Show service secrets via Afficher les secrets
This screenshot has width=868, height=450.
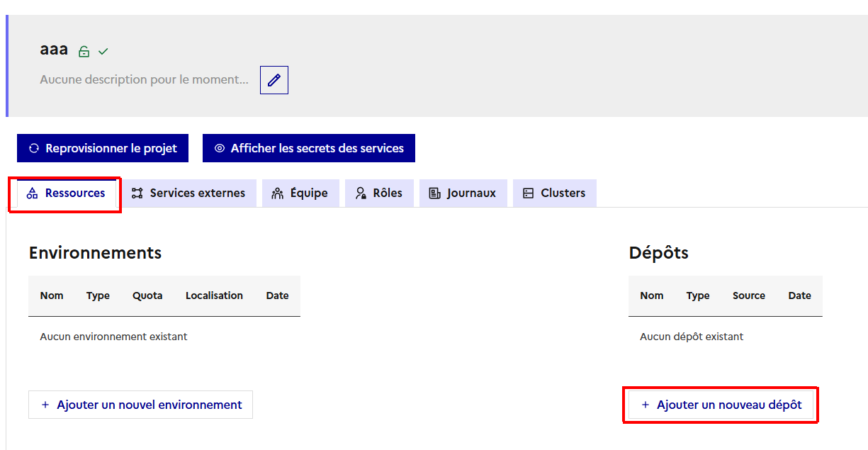click(x=309, y=148)
